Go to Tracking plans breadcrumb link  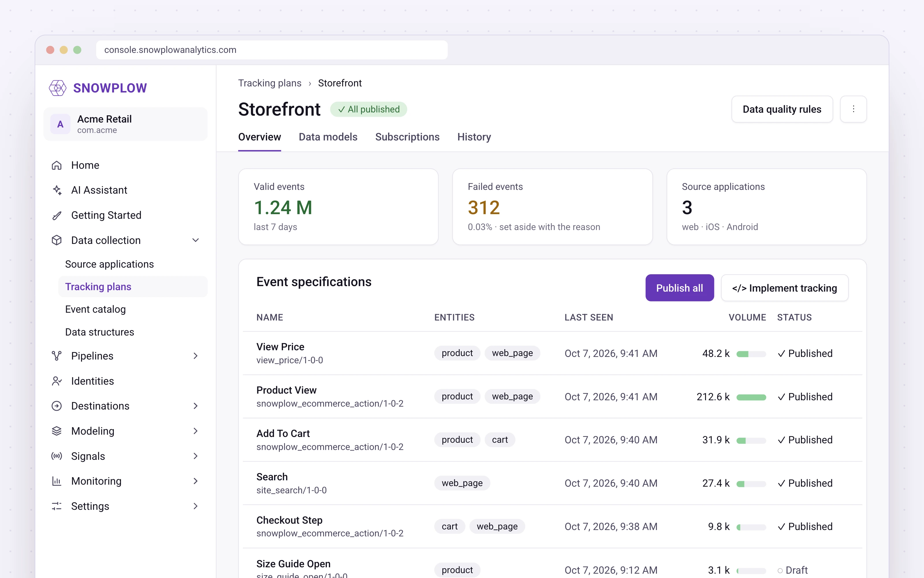click(270, 83)
